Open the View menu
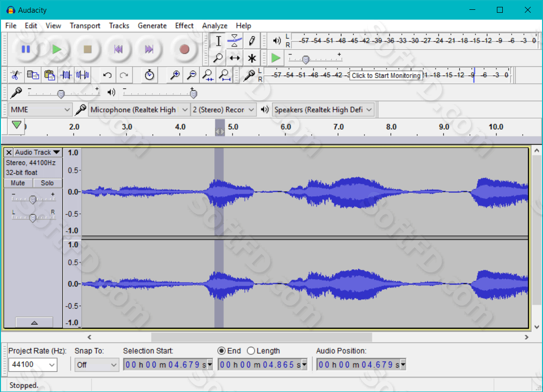This screenshot has width=543, height=392. tap(53, 26)
